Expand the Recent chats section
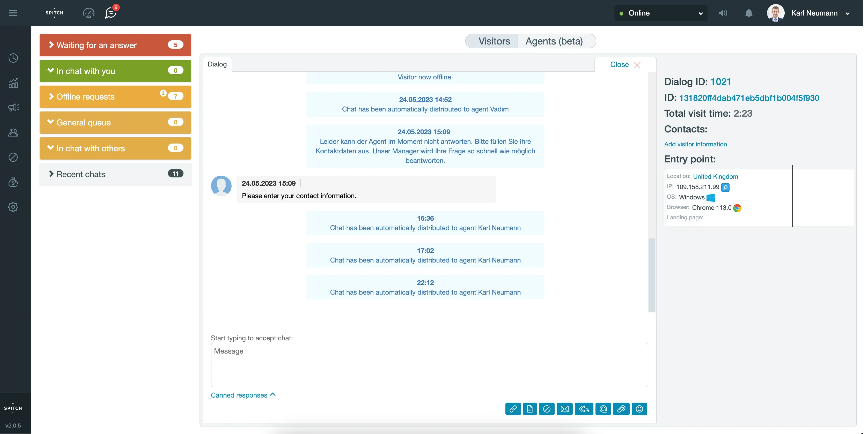This screenshot has width=868, height=434. tap(115, 174)
